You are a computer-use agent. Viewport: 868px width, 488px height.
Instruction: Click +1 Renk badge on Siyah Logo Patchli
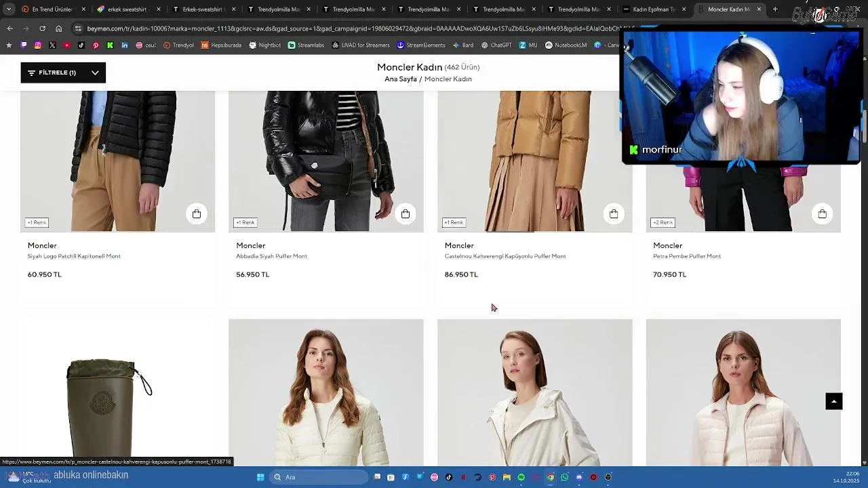click(x=37, y=222)
